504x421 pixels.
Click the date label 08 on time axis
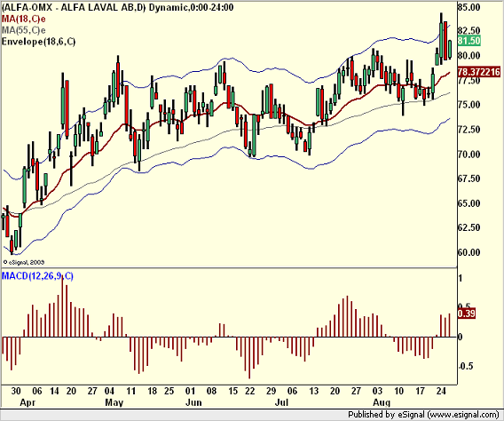coord(211,391)
